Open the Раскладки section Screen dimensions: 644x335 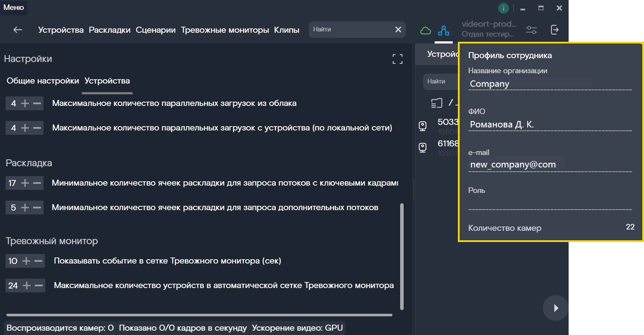(109, 30)
